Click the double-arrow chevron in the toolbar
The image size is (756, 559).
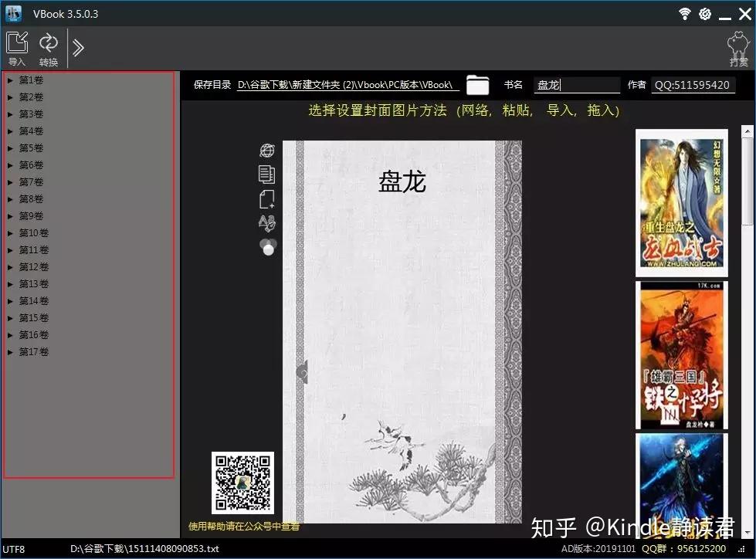(76, 46)
